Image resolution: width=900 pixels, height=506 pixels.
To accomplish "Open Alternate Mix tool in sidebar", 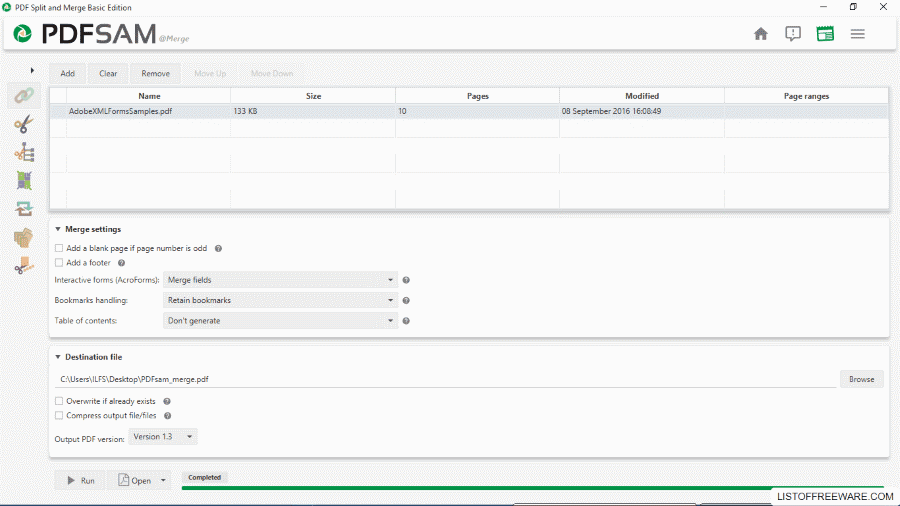I will 24,181.
